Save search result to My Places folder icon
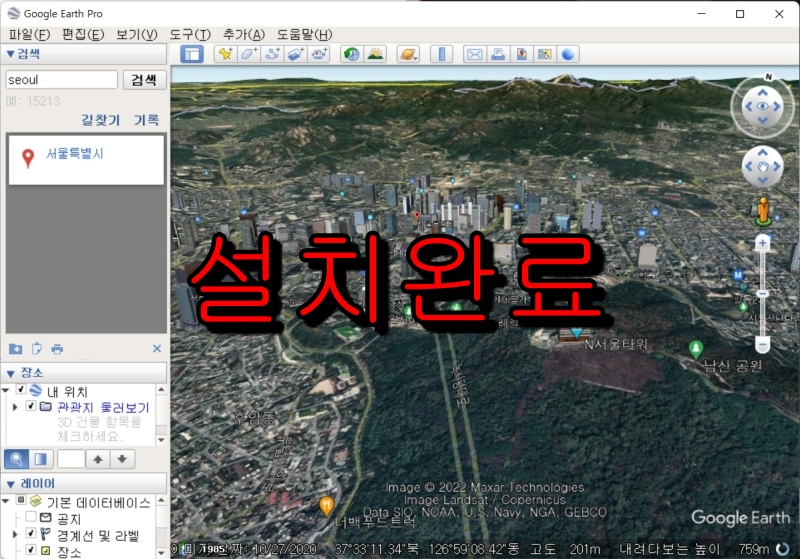Screen dimensions: 800x559 pyautogui.click(x=15, y=349)
